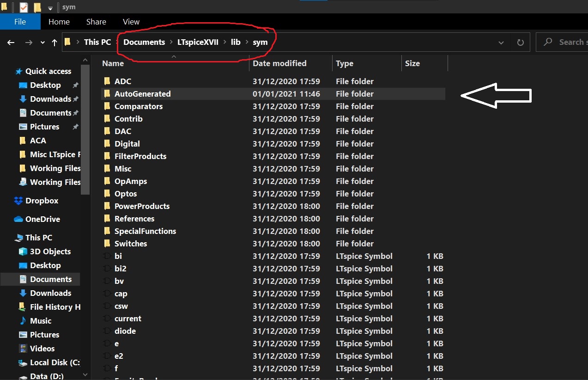Select the cap symbol file
The image size is (588, 380).
tap(273, 294)
